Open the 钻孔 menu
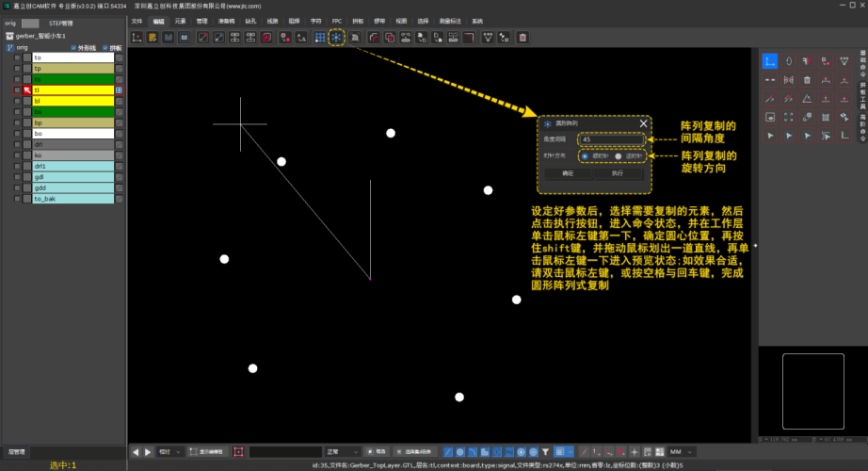 [250, 21]
